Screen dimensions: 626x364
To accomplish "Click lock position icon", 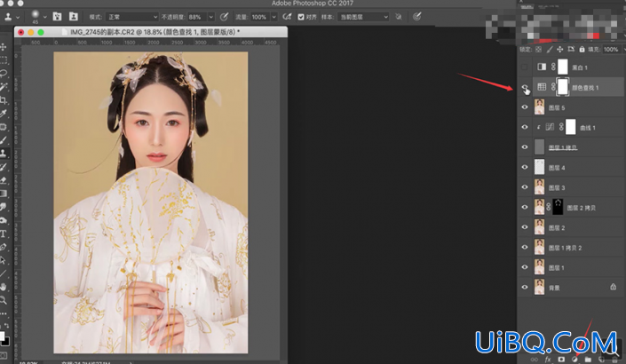I will tap(560, 50).
